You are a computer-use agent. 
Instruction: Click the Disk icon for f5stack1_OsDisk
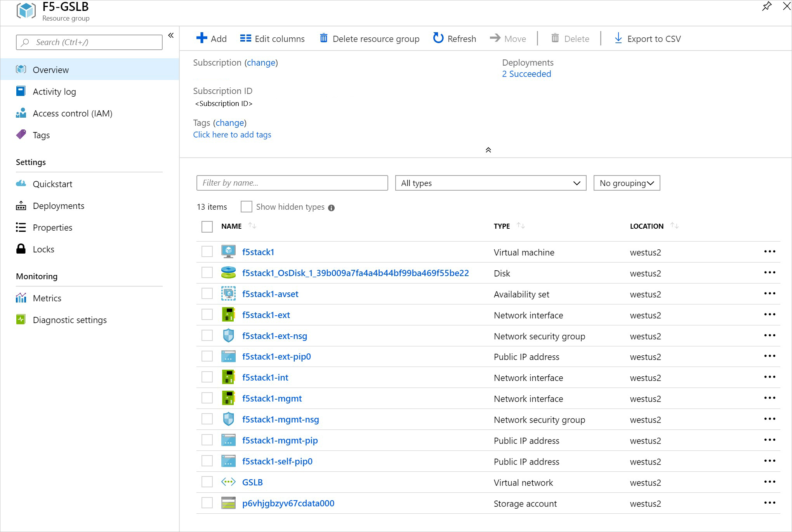point(229,273)
